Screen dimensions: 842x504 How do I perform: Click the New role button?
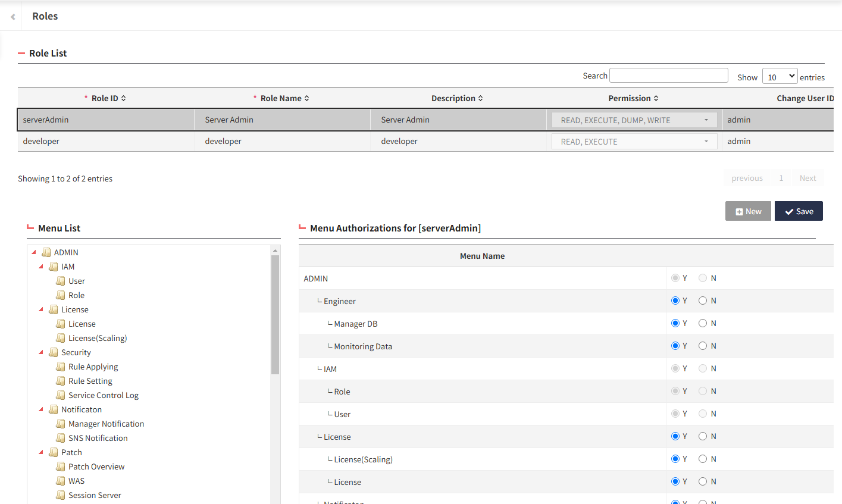[748, 211]
